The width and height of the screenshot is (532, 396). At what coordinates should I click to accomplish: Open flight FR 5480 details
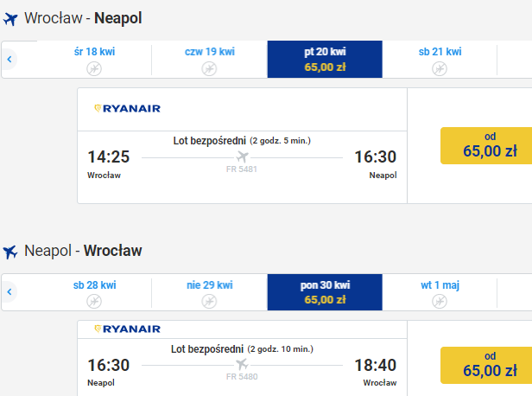pos(242,377)
